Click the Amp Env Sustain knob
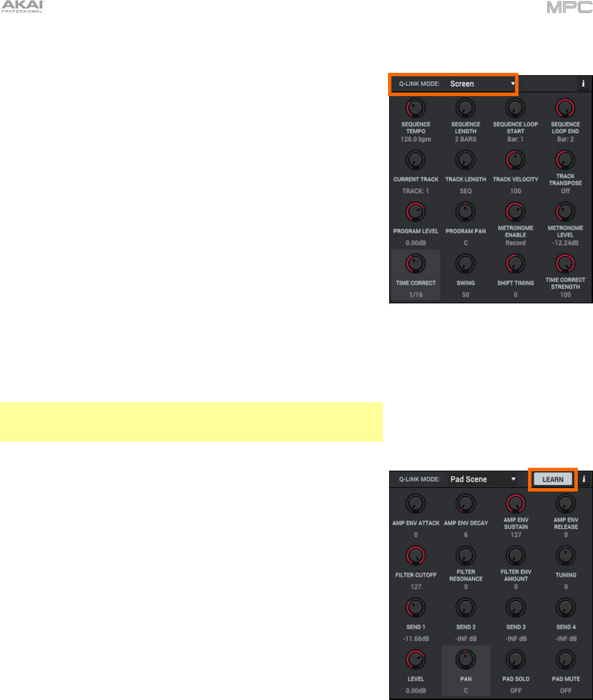The width and height of the screenshot is (593, 700). click(516, 504)
